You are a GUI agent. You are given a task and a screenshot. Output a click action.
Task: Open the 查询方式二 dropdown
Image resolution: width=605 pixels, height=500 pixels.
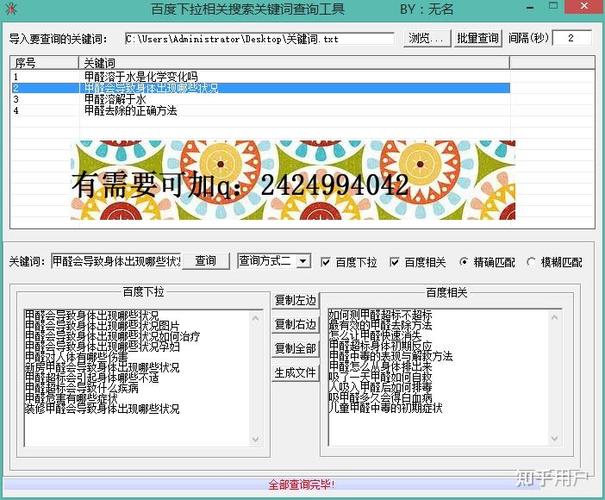tap(274, 261)
